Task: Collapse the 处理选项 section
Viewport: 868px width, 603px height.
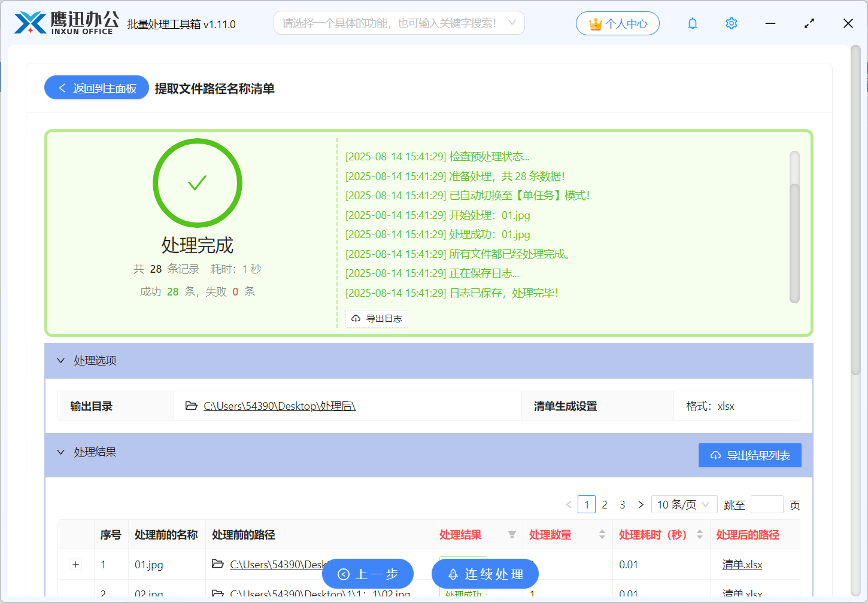Action: (60, 361)
